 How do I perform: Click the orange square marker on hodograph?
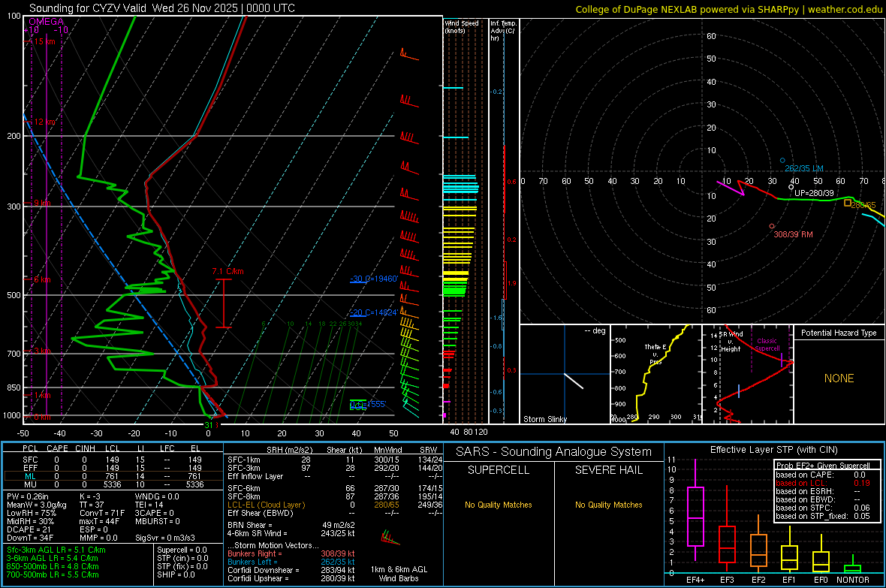click(848, 203)
